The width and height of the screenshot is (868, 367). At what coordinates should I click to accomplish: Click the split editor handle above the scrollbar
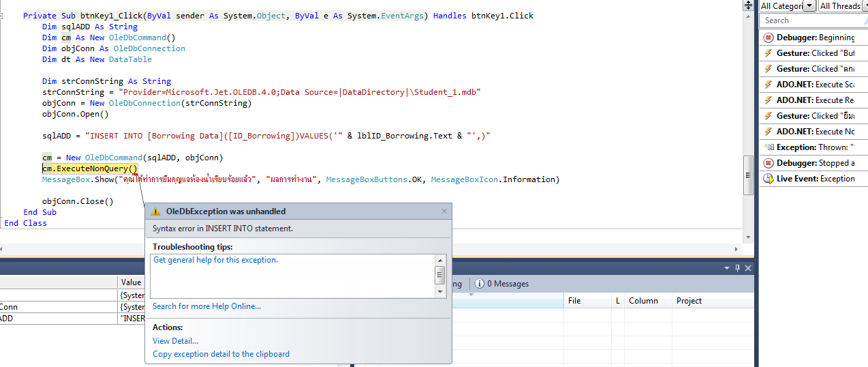(748, 5)
